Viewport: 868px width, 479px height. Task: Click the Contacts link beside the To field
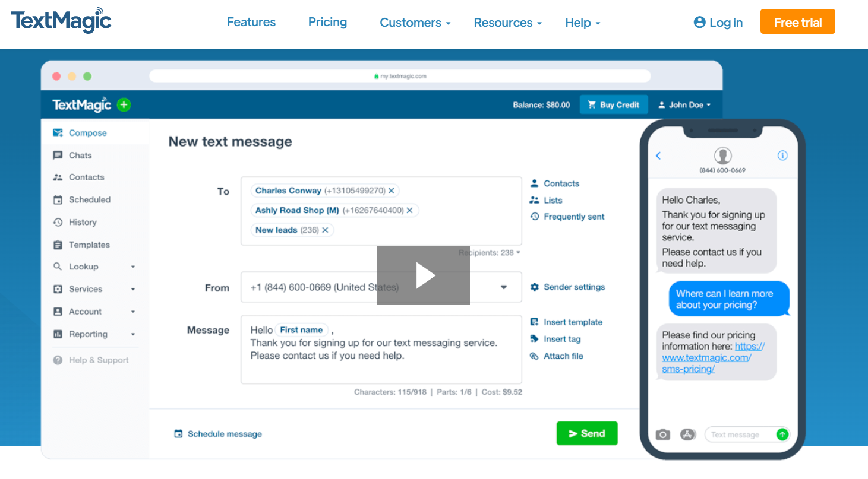click(554, 183)
